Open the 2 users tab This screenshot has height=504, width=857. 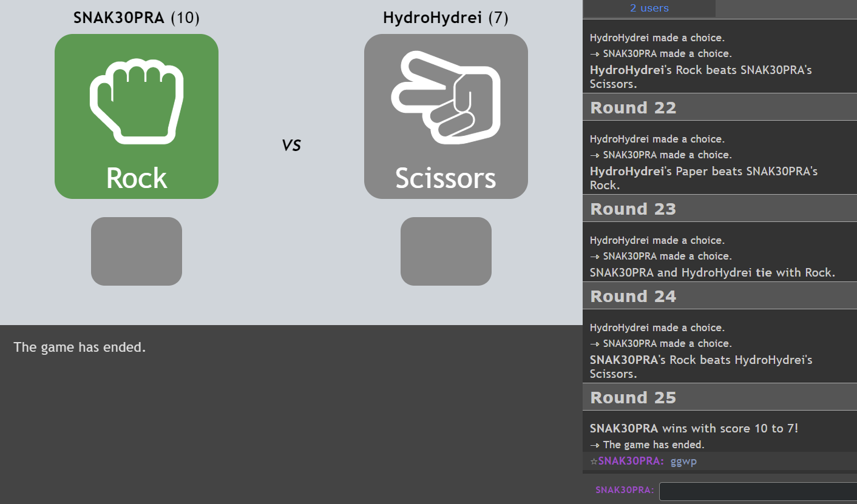(649, 8)
